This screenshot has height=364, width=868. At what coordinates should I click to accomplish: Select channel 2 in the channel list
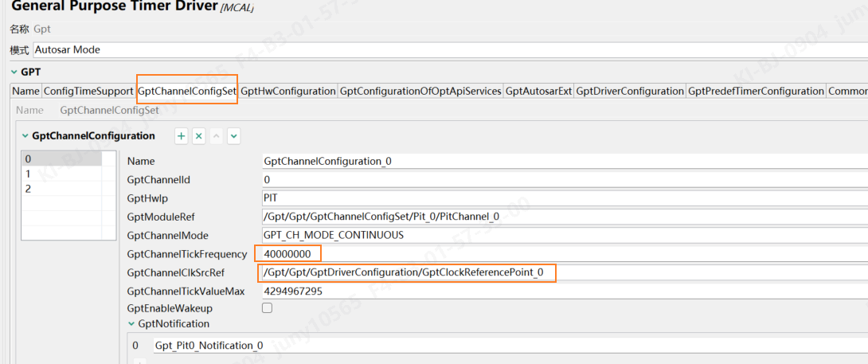29,189
